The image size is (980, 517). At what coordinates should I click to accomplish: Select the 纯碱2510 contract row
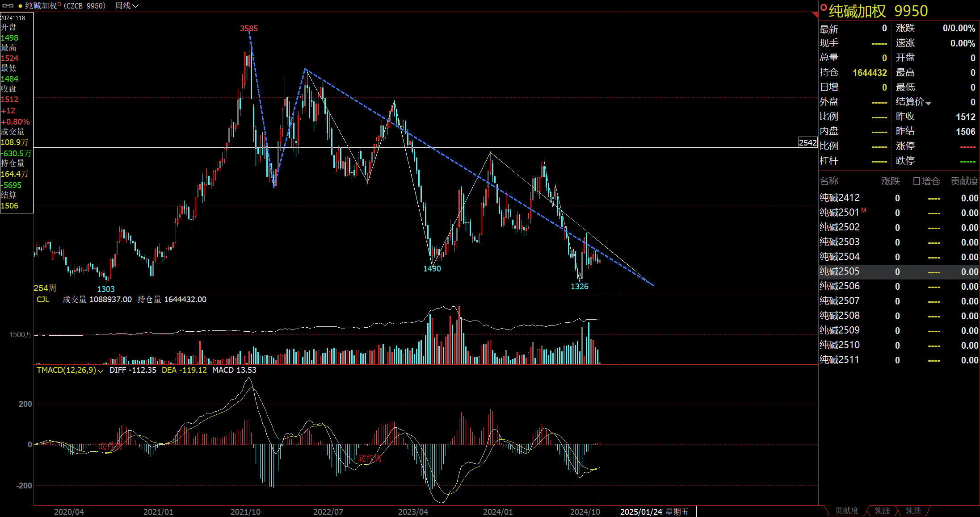899,345
